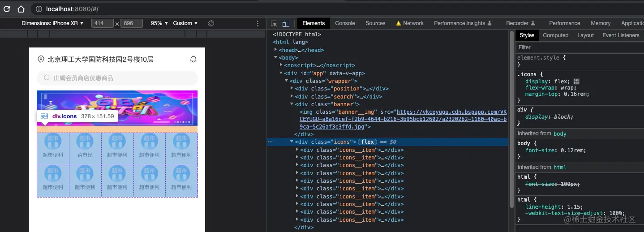The image size is (644, 232).
Task: Rotate the device viewport orientation
Action: pyautogui.click(x=211, y=23)
